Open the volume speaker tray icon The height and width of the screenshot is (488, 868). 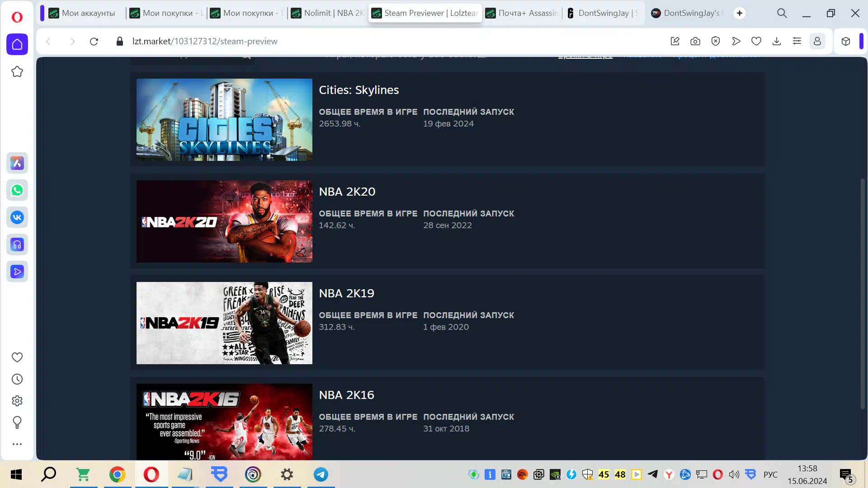click(734, 474)
